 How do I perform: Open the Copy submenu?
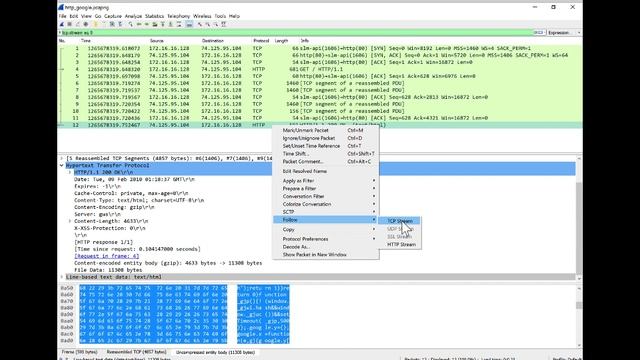[326, 229]
